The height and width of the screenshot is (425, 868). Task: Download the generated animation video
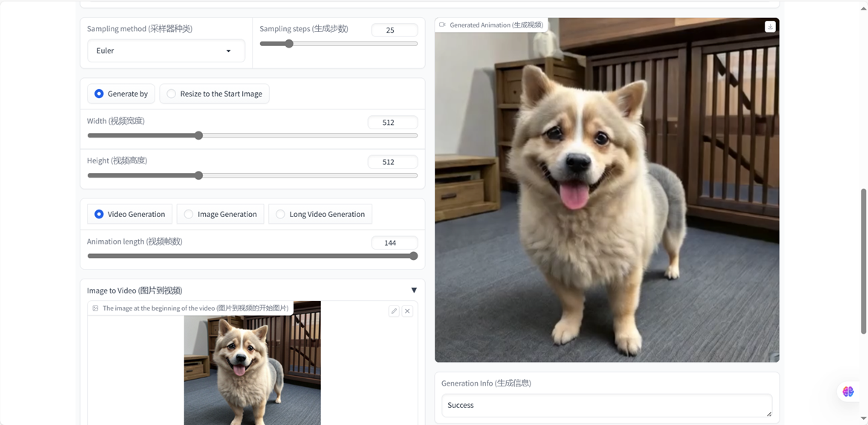pos(770,27)
